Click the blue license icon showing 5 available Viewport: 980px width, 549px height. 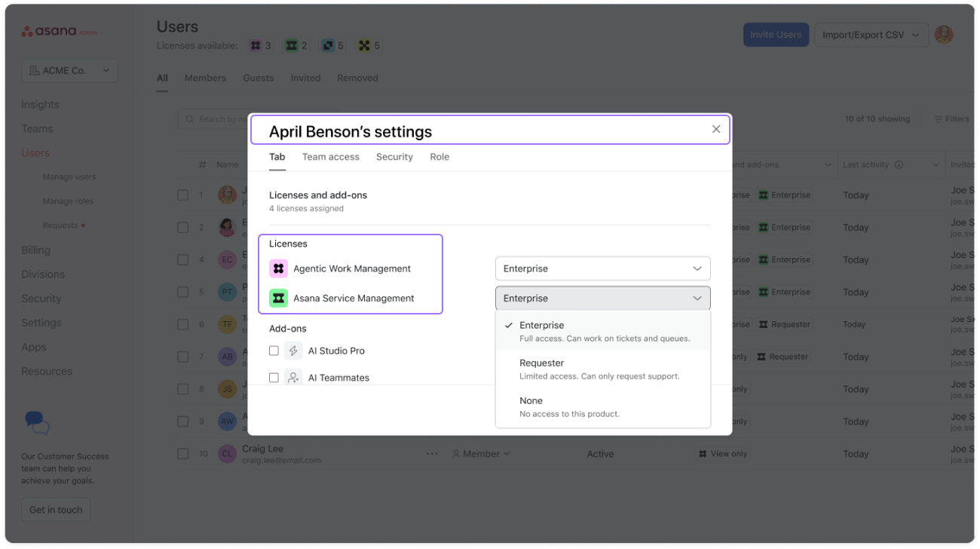328,46
